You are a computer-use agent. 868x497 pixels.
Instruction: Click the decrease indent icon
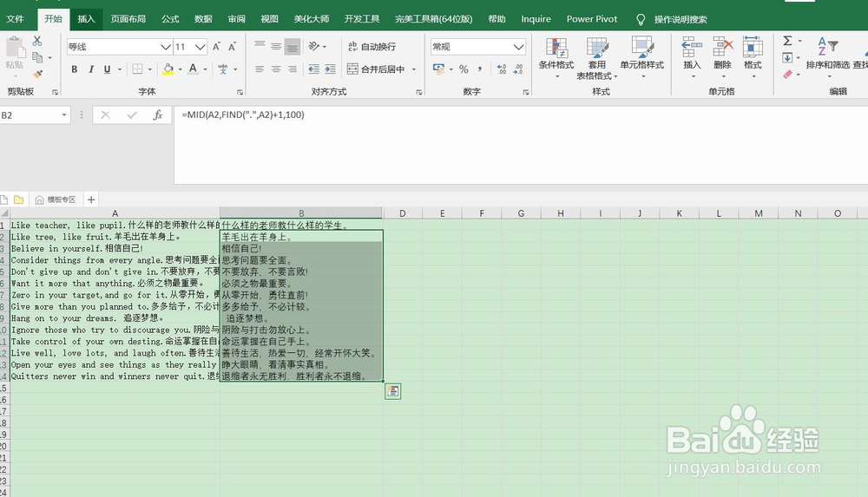313,69
